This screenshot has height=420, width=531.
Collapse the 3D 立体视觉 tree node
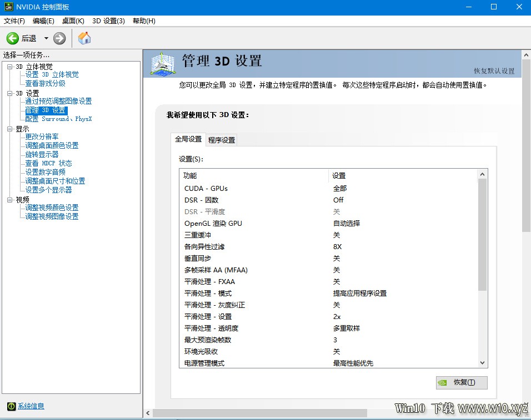[x=10, y=67]
